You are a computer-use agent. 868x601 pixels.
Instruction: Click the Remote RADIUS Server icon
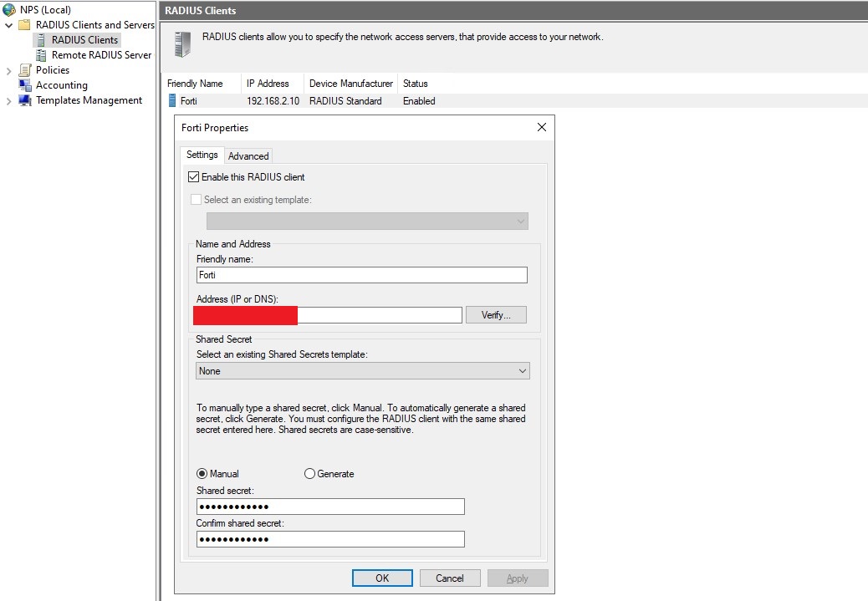tap(41, 55)
